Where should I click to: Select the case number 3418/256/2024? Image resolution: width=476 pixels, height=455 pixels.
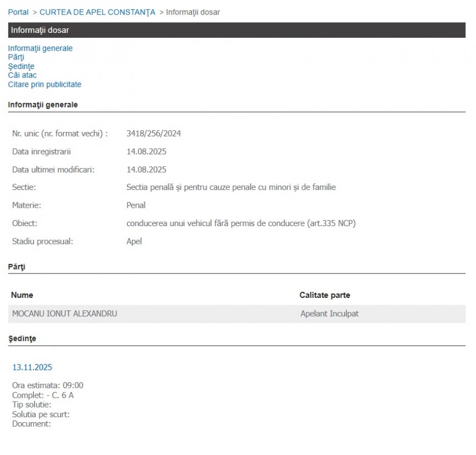pos(154,133)
